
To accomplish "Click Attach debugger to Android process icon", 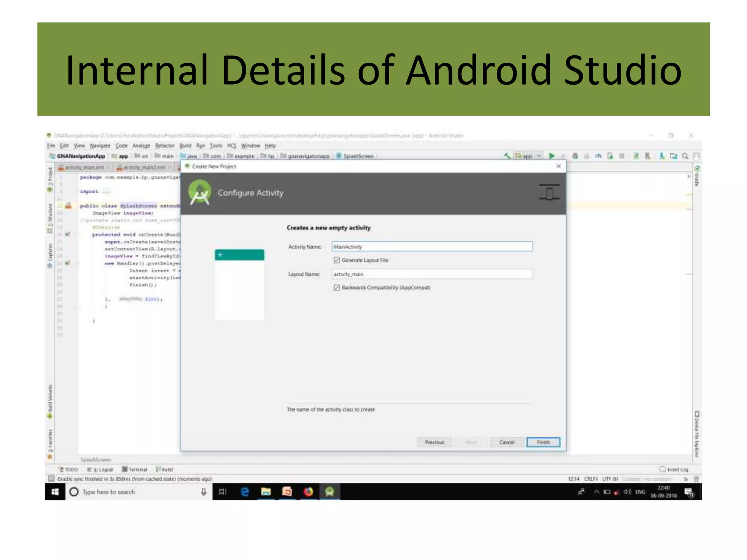I will pyautogui.click(x=610, y=156).
